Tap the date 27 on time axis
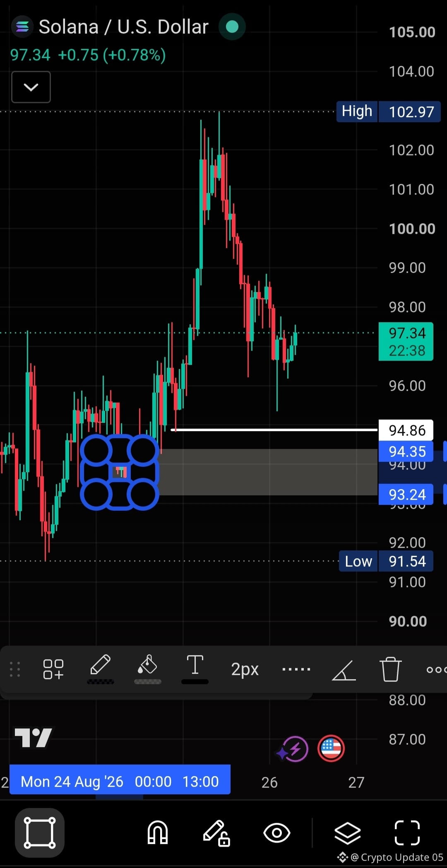 [356, 782]
